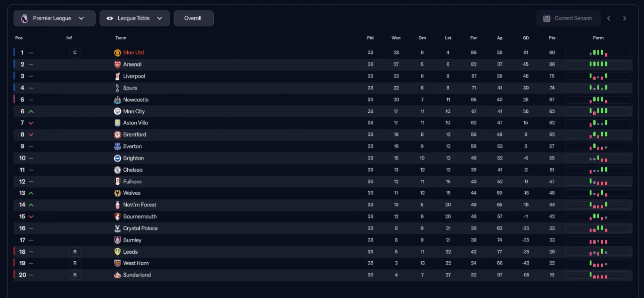The width and height of the screenshot is (644, 298).
Task: Open the Current Season selector
Action: (568, 19)
